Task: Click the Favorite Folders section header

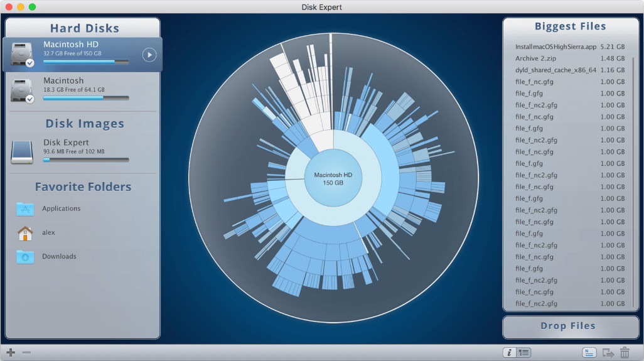Action: coord(83,187)
